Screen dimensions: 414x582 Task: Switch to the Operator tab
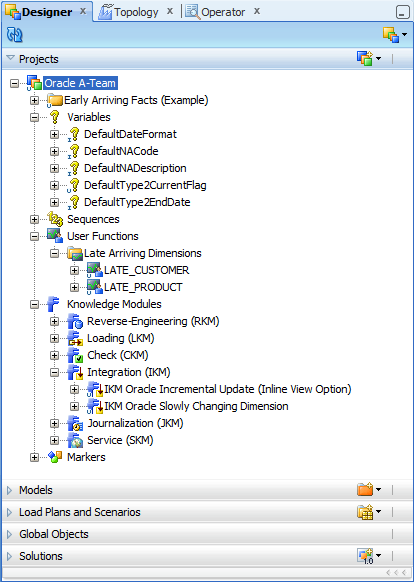[216, 12]
